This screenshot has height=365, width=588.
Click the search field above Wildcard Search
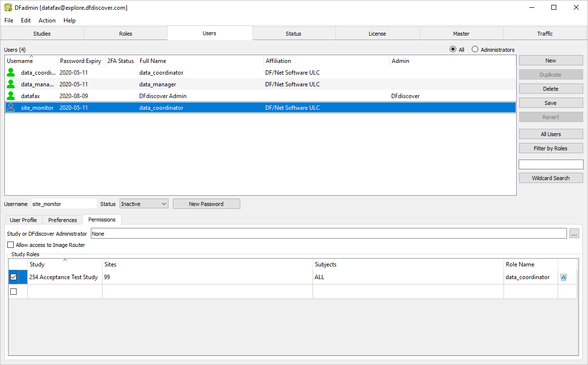[550, 164]
